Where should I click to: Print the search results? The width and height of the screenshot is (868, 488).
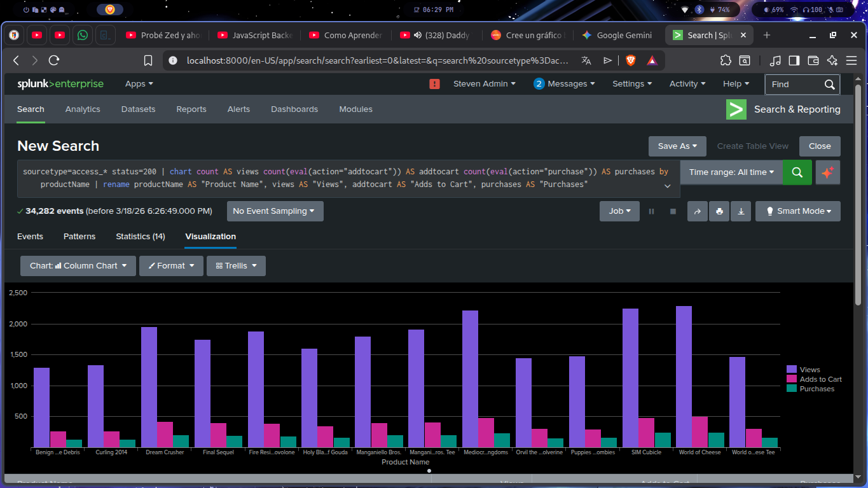pos(719,211)
